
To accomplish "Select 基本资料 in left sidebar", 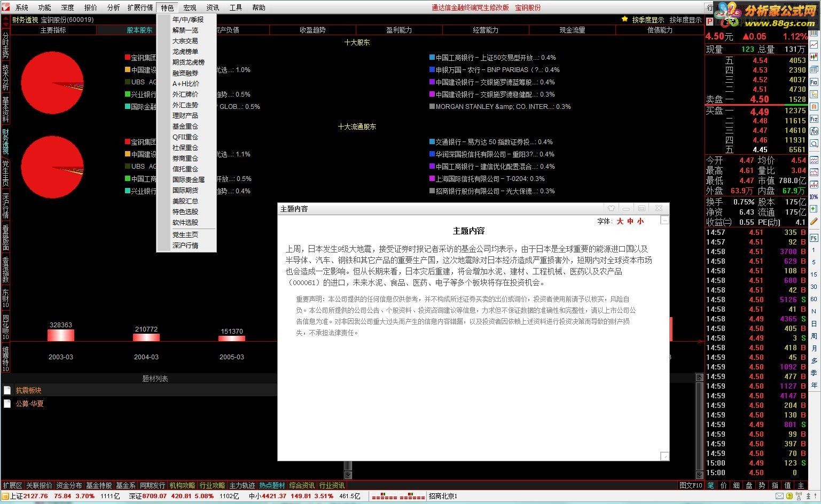I will point(5,109).
